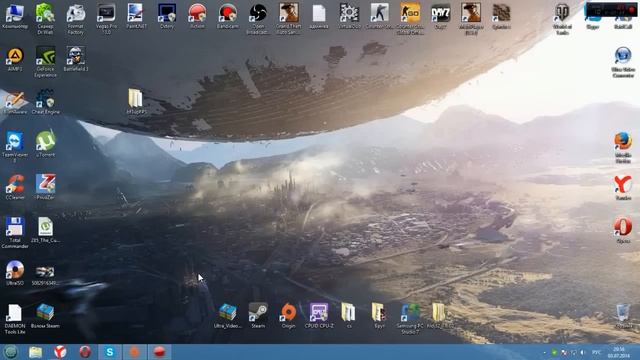This screenshot has width=640, height=360.
Task: Launch Steam from desktop
Action: (258, 316)
